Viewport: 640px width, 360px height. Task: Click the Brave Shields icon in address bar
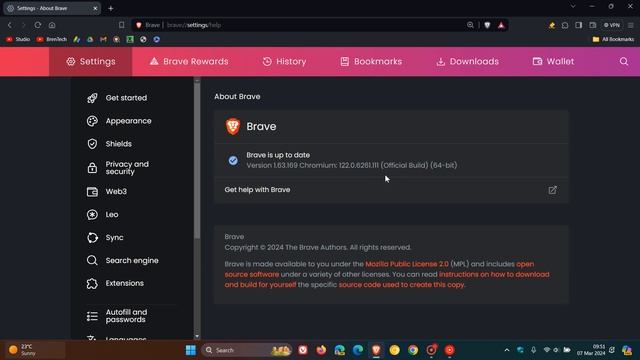[x=487, y=25]
